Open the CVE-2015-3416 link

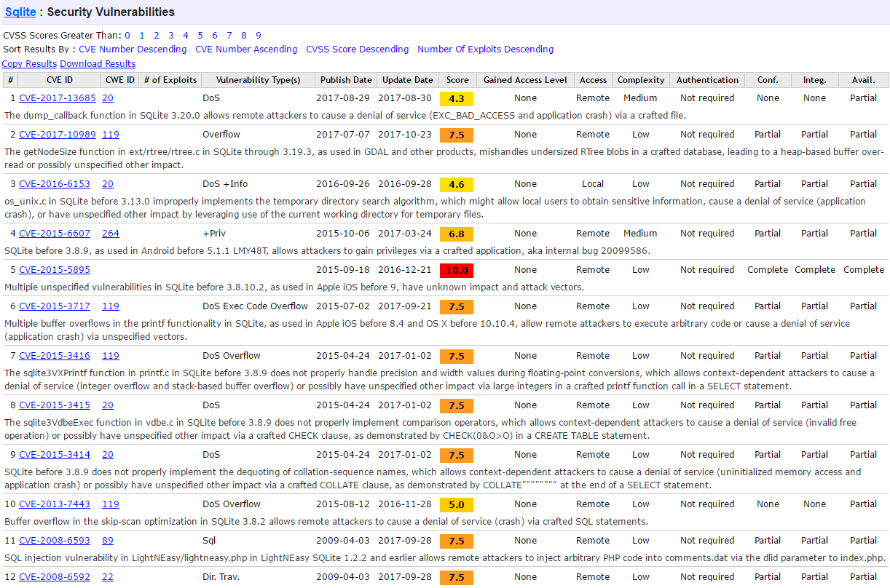pyautogui.click(x=55, y=356)
